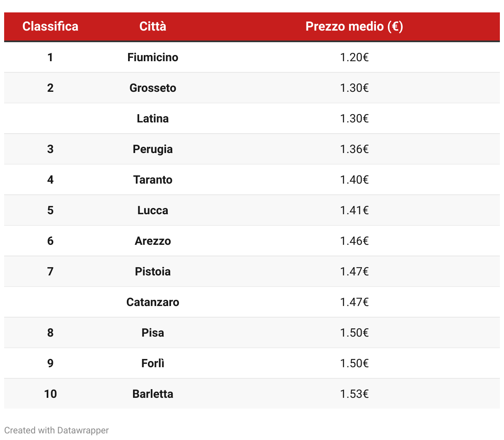This screenshot has height=440, width=504.
Task: Click the 1.20€ price for Fiumicino
Action: (x=354, y=57)
